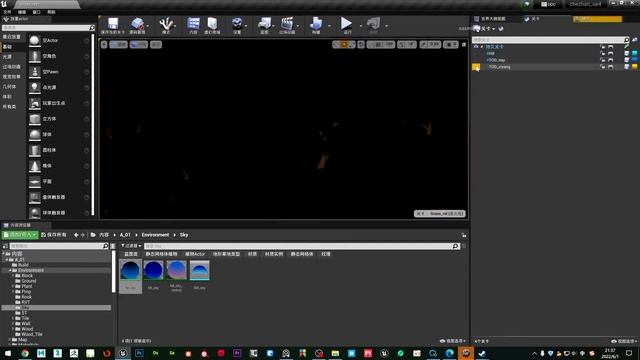Image resolution: width=640 pixels, height=360 pixels.
Task: Select the Plane placement item
Action: pyautogui.click(x=59, y=181)
